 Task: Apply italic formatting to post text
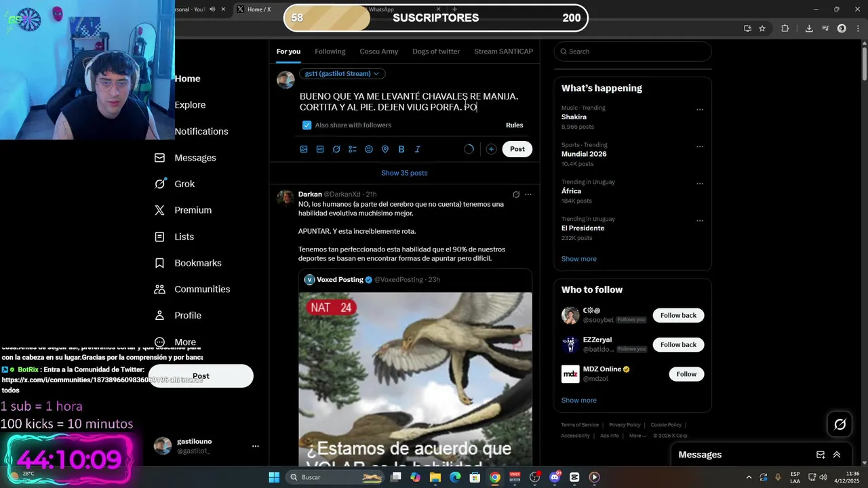coord(418,149)
